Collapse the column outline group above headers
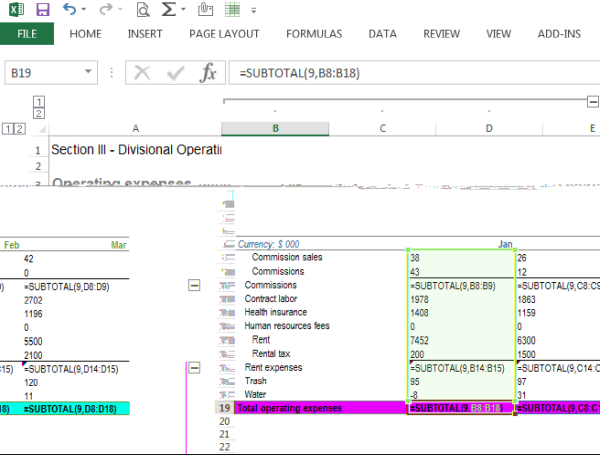Screen dimensions: 600x455 point(592,102)
